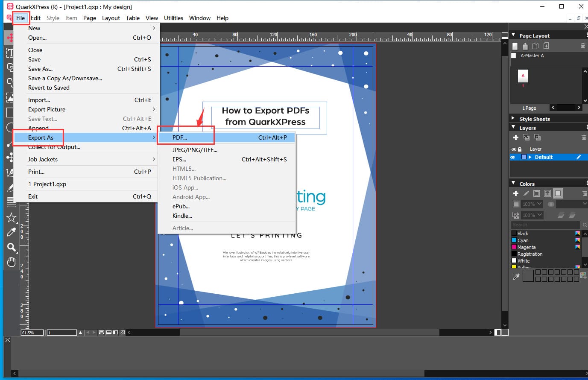Click the zoom percentage field showing 61.5%
The image size is (588, 380).
coord(32,333)
